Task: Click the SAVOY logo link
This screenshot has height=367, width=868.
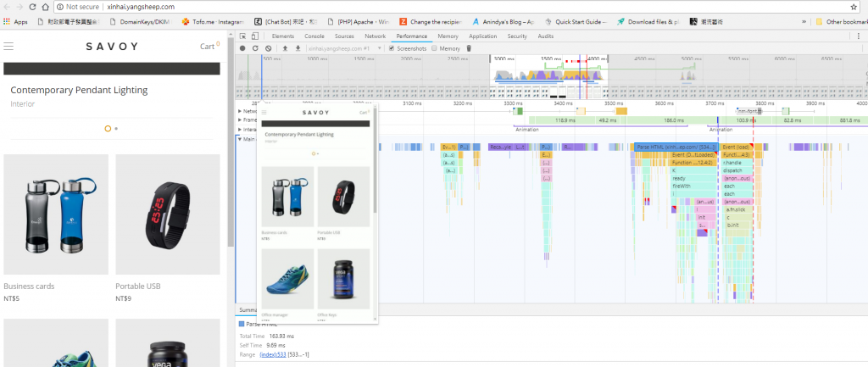Action: coord(112,47)
